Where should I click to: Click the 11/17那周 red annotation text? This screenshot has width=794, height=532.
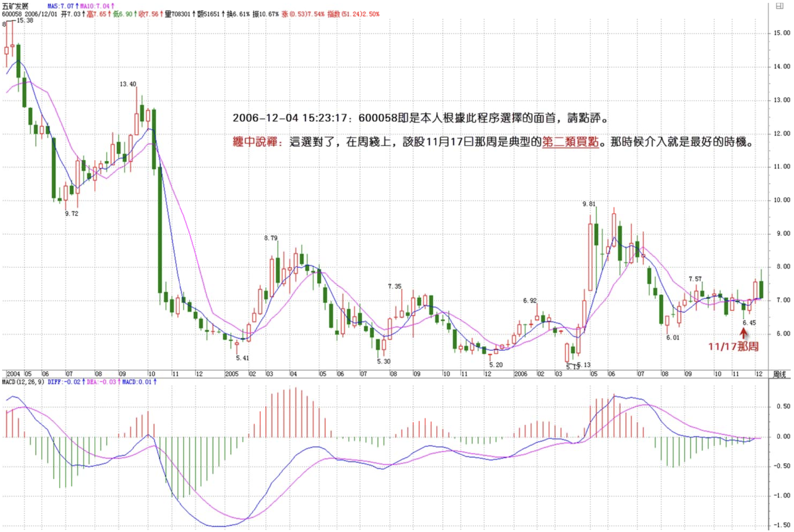pos(733,346)
